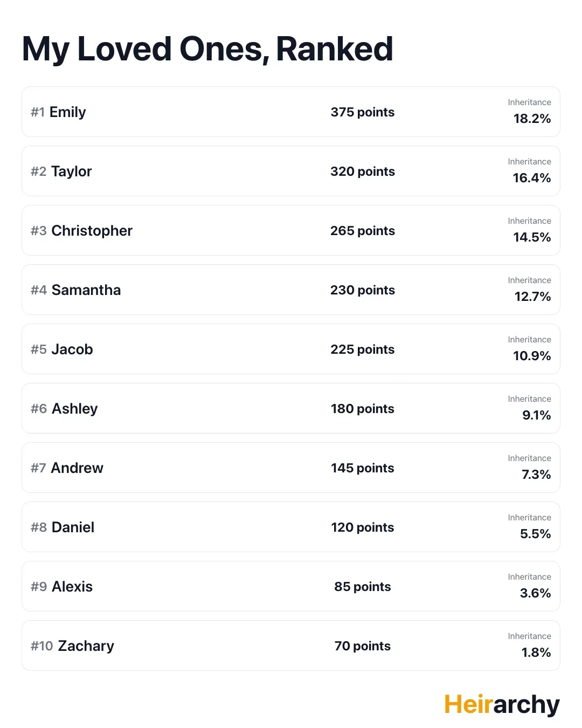Screen dimensions: 582x728
Task: Click Alexis's 85 points score
Action: [362, 587]
